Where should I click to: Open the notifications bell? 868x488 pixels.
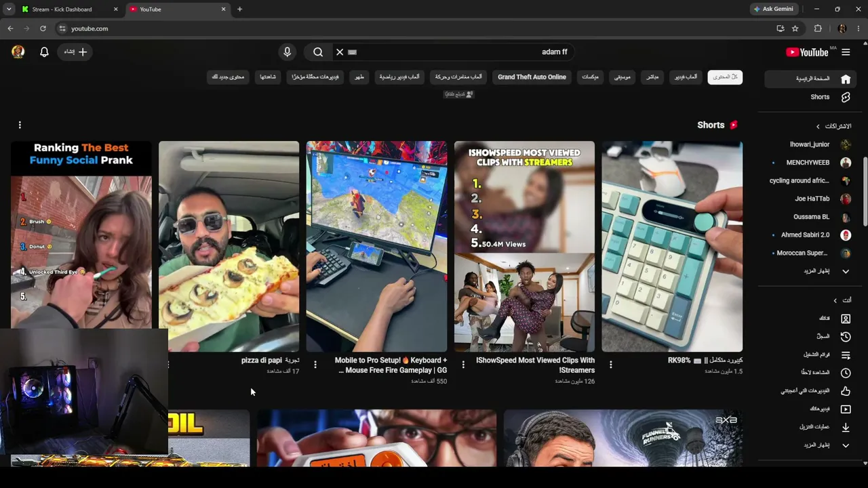point(44,52)
